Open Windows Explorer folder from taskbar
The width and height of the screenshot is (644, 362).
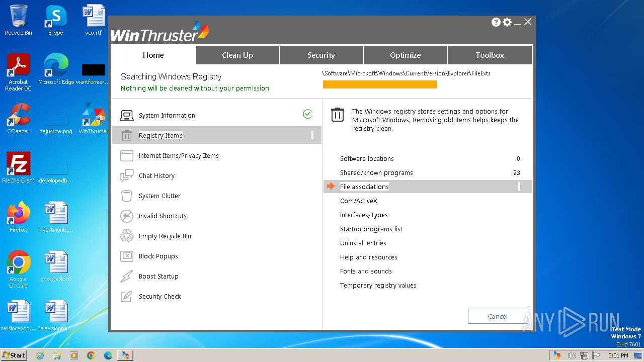(57, 355)
